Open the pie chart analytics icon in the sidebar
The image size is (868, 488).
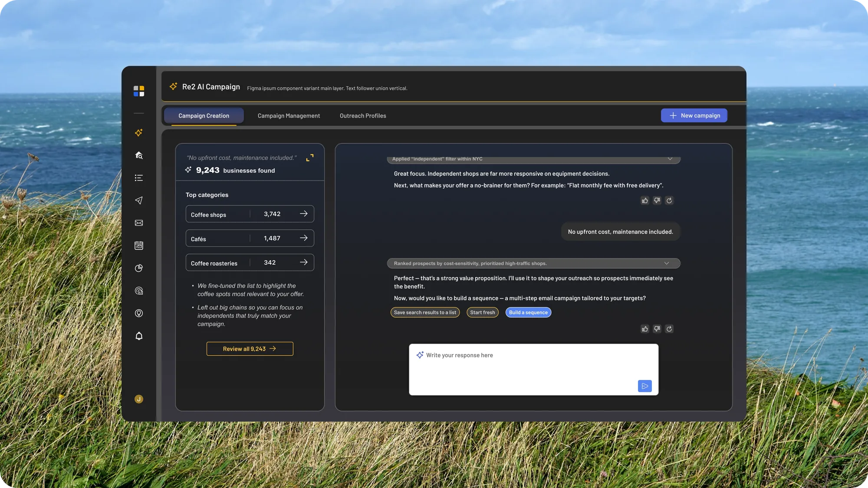[139, 268]
